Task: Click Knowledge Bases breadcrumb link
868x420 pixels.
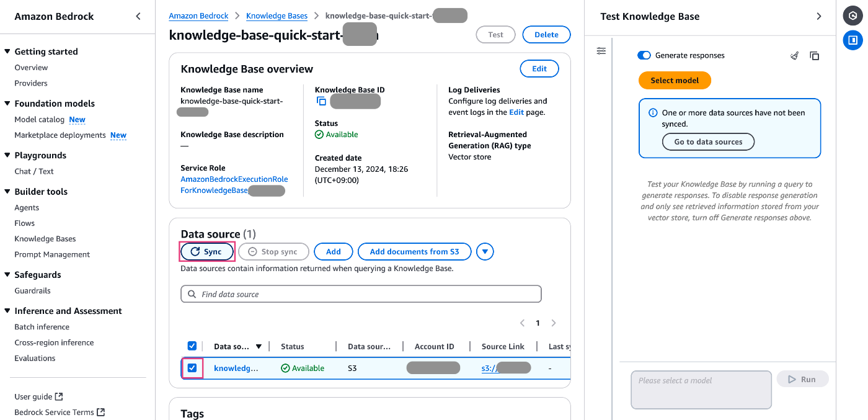Action: (277, 16)
